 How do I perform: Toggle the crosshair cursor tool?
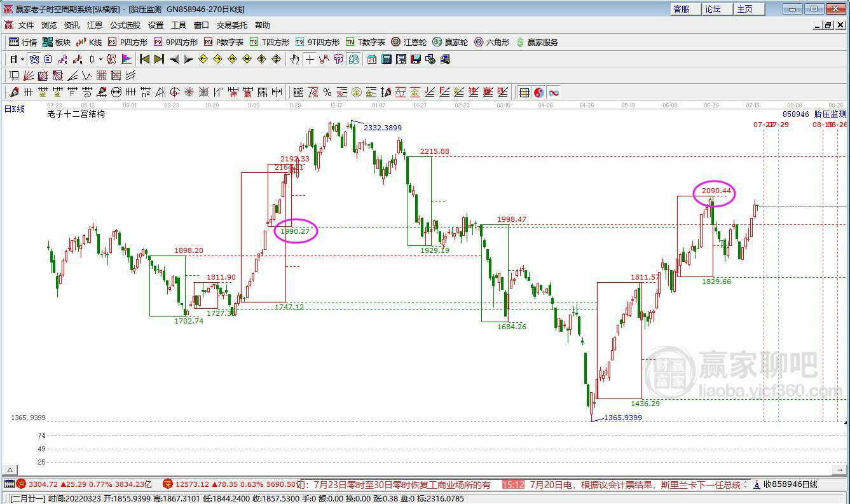click(x=310, y=59)
